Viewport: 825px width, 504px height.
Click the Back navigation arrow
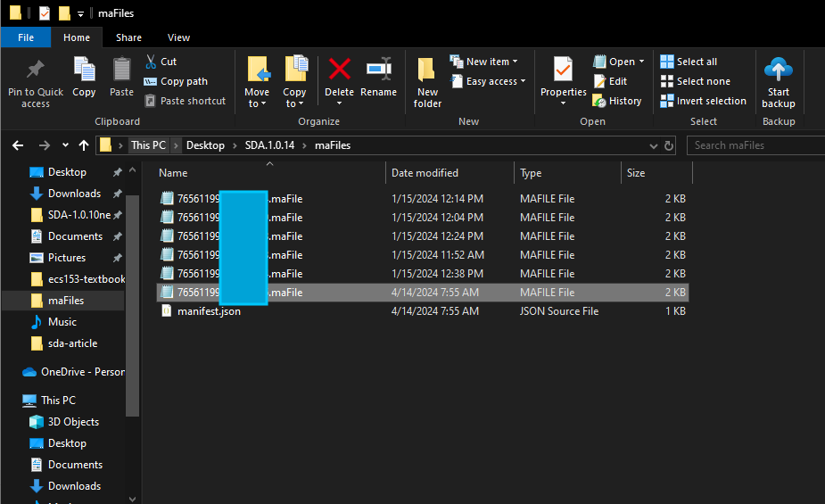18,145
